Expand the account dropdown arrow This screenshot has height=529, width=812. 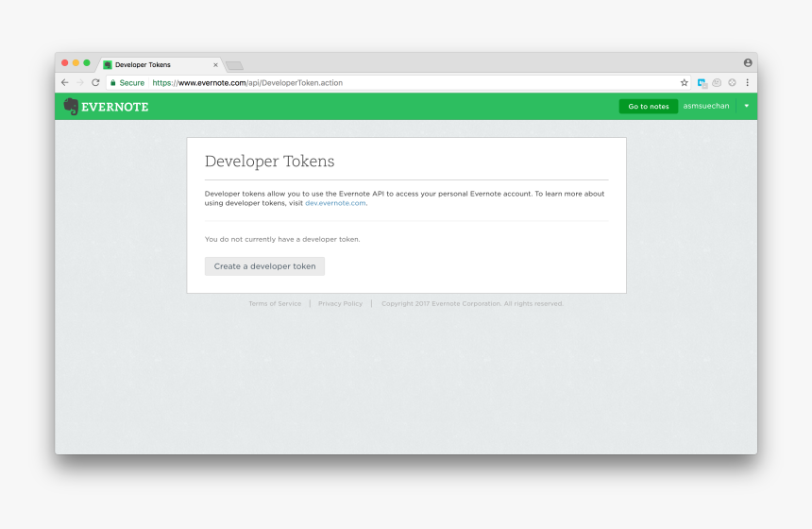(746, 106)
